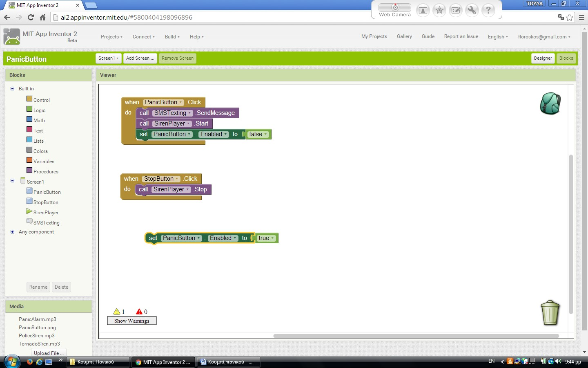Click Add Screen button
This screenshot has height=368, width=588.
(140, 58)
